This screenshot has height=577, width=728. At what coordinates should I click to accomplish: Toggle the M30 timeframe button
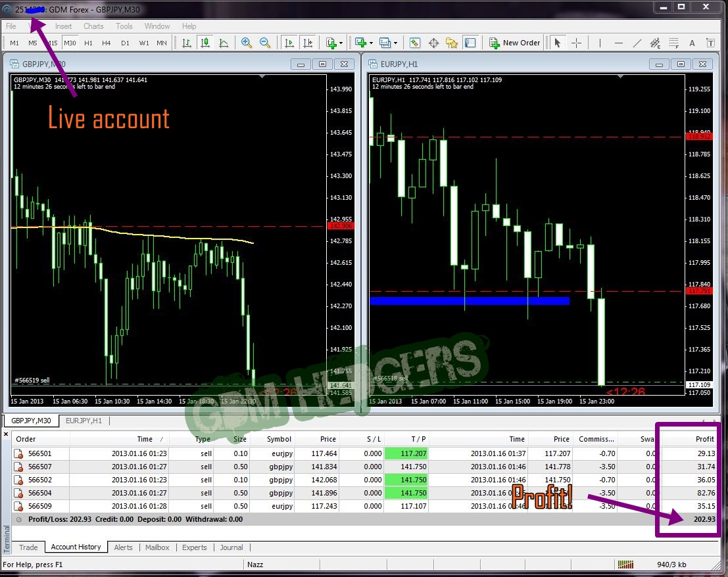pyautogui.click(x=70, y=43)
